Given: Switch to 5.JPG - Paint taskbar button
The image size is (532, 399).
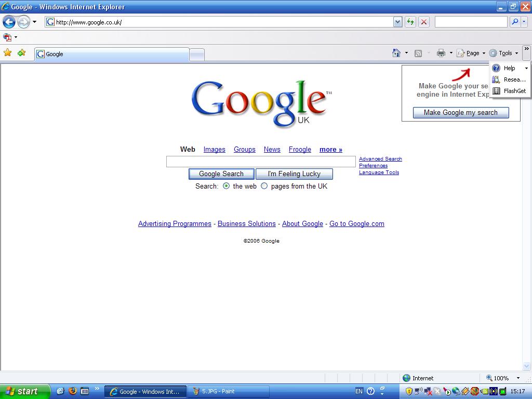Looking at the screenshot, I should click(229, 391).
